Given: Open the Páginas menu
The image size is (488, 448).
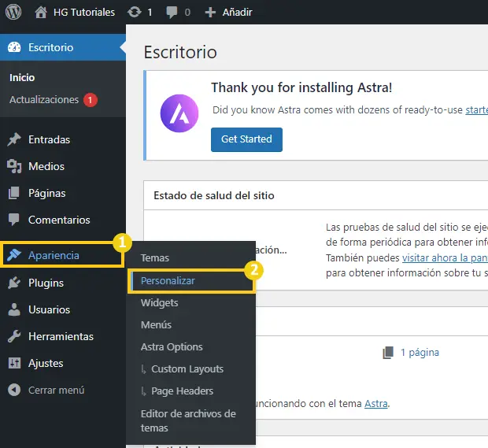Looking at the screenshot, I should 47,194.
